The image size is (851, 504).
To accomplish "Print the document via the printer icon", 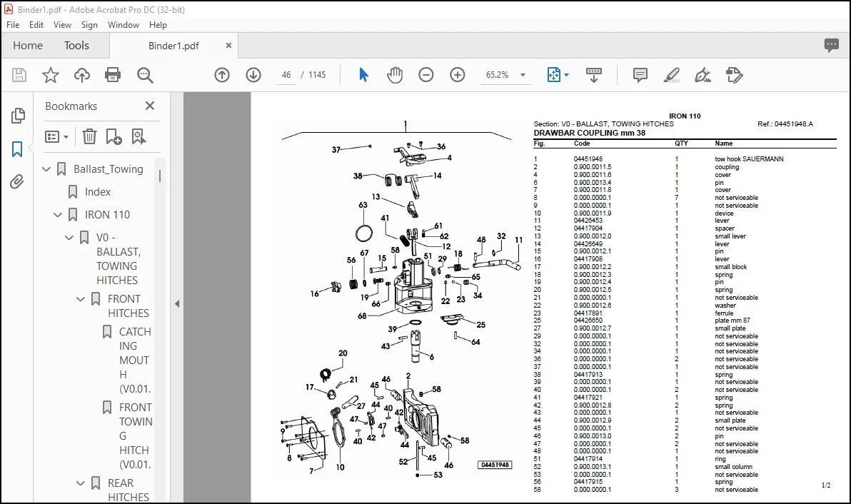I will (113, 75).
